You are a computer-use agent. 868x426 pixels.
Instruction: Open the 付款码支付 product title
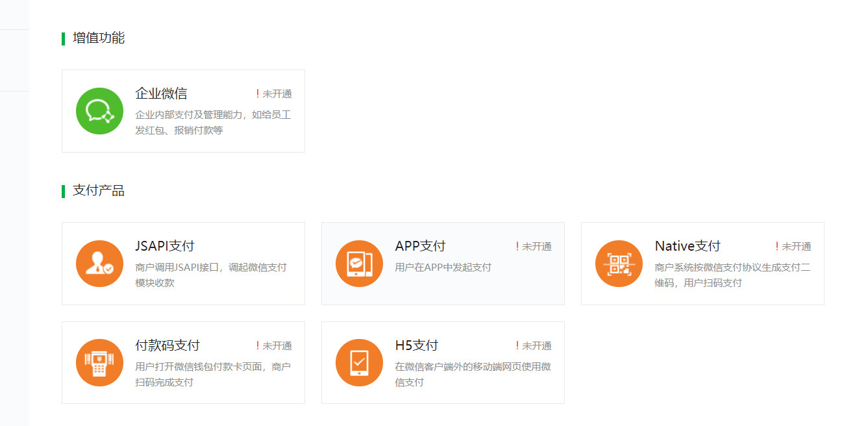[x=167, y=345]
